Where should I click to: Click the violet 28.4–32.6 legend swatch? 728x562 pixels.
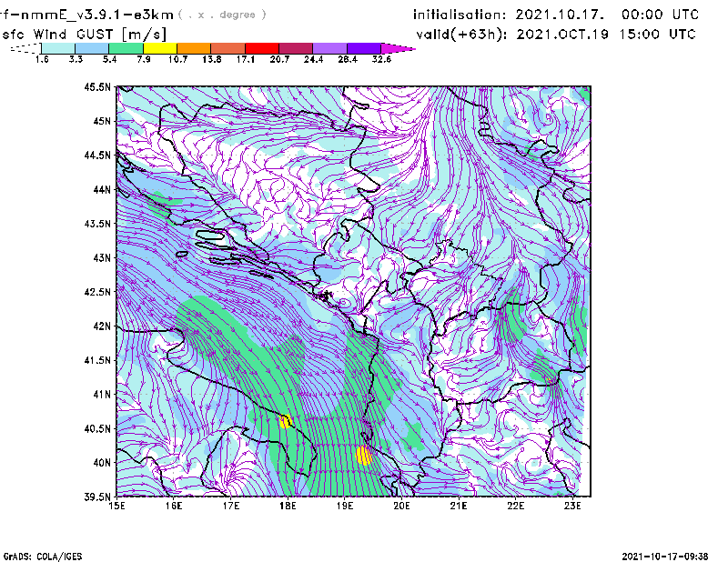pyautogui.click(x=363, y=48)
